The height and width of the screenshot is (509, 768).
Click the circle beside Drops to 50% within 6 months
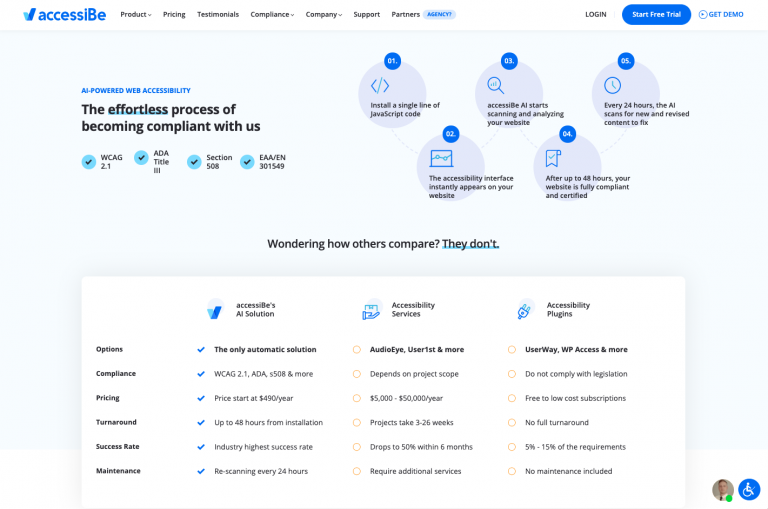click(x=357, y=447)
